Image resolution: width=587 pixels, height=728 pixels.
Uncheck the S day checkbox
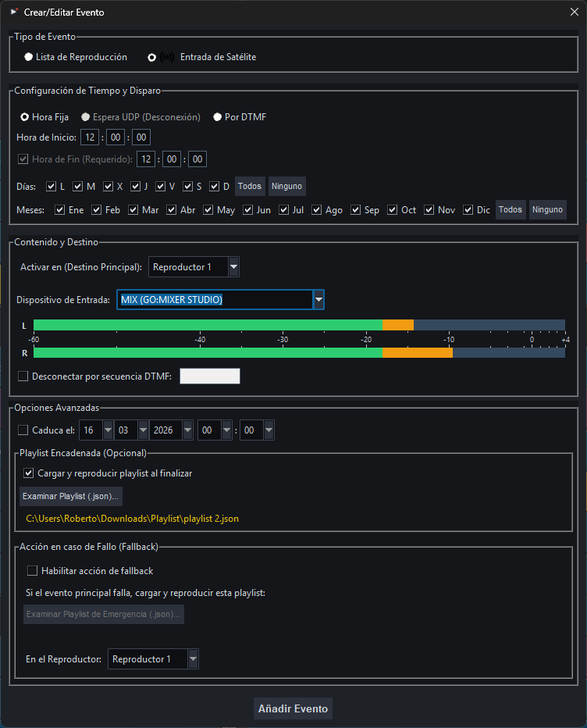tap(187, 187)
